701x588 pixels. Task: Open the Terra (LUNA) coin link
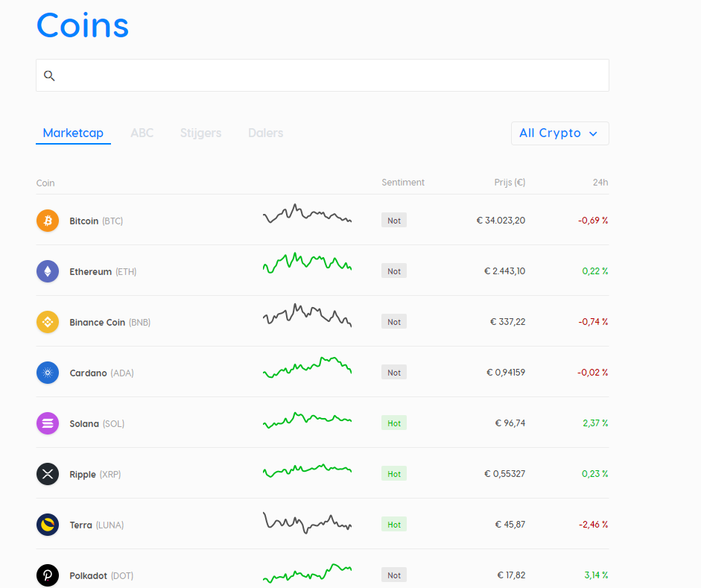[x=97, y=525]
